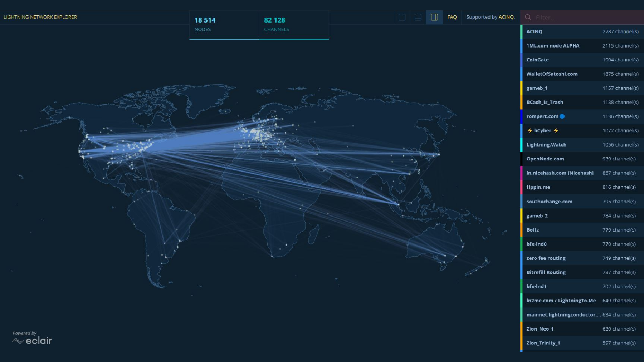This screenshot has width=644, height=362.
Task: Click inside the Filter input field
Action: (x=572, y=17)
